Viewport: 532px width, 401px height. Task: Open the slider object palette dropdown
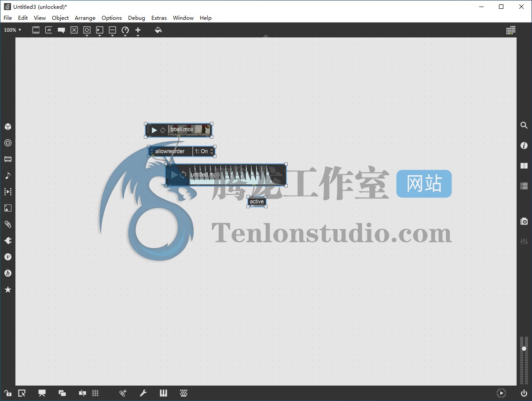tap(112, 31)
